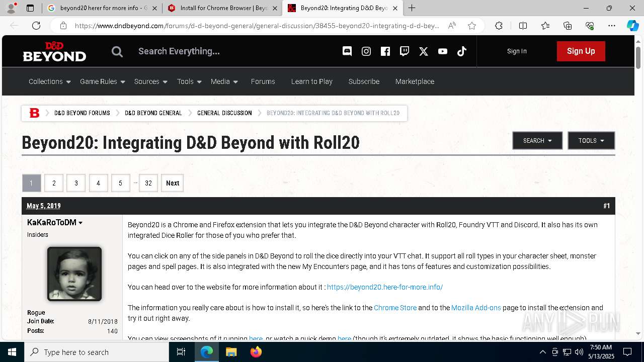Click the Next page button
The width and height of the screenshot is (644, 362).
tap(172, 183)
